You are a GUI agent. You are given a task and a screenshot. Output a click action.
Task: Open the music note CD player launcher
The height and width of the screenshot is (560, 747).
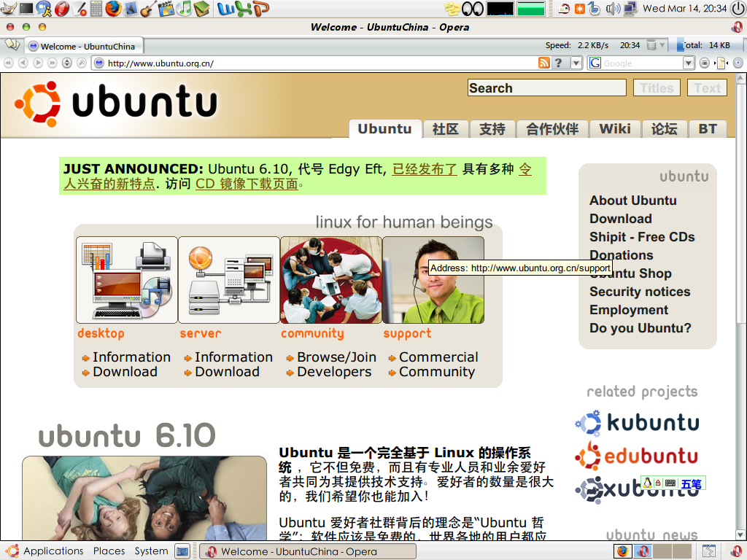(183, 8)
